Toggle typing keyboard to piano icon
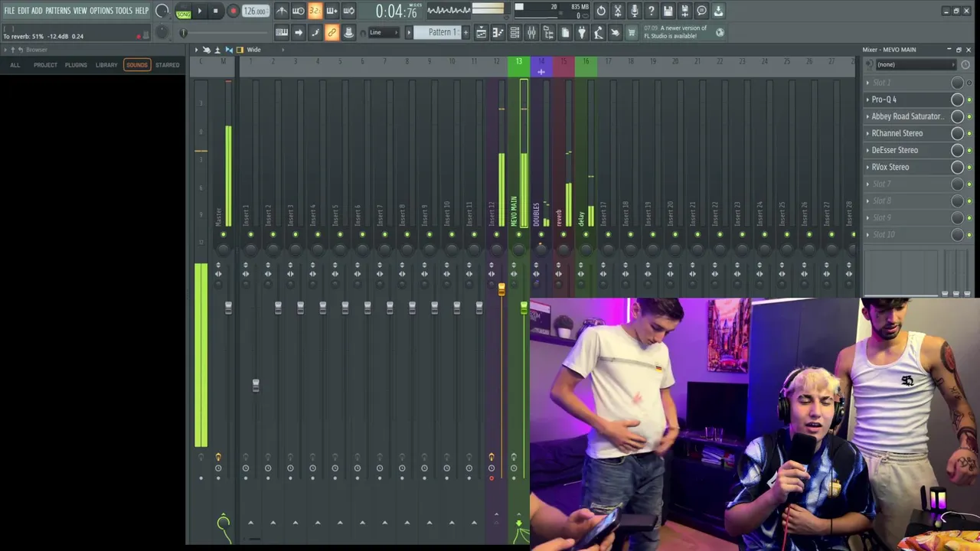Viewport: 980px width, 551px height. [x=281, y=32]
